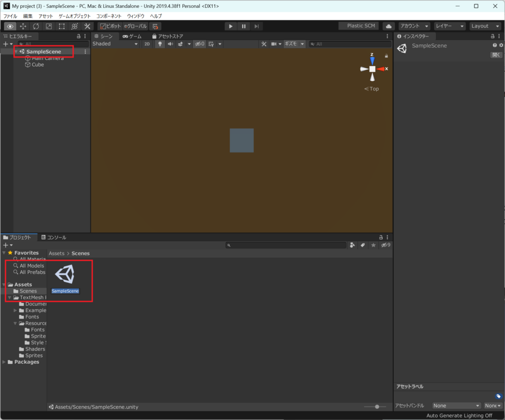Open the Layers dropdown
This screenshot has width=505, height=420.
[x=450, y=26]
